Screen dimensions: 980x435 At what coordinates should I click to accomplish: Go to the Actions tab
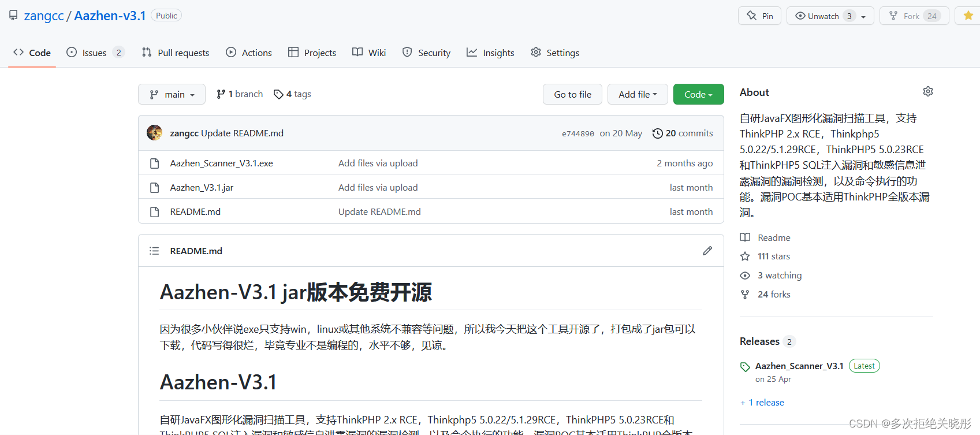[249, 53]
